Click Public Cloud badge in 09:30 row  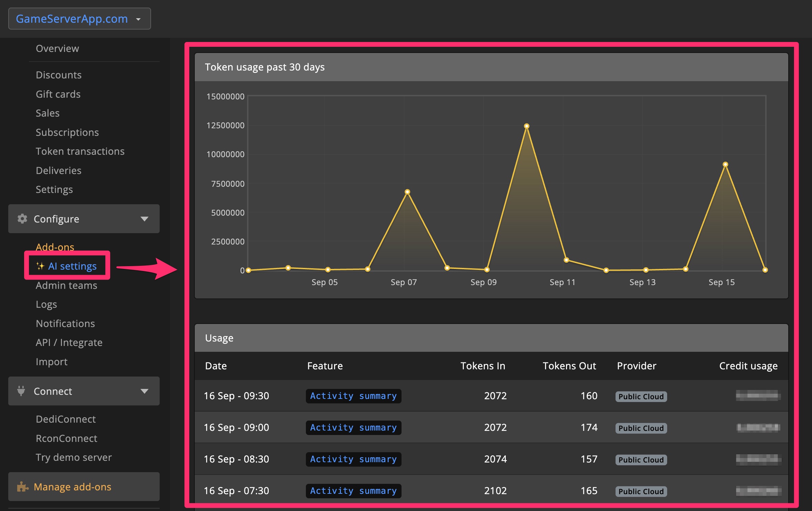[641, 396]
